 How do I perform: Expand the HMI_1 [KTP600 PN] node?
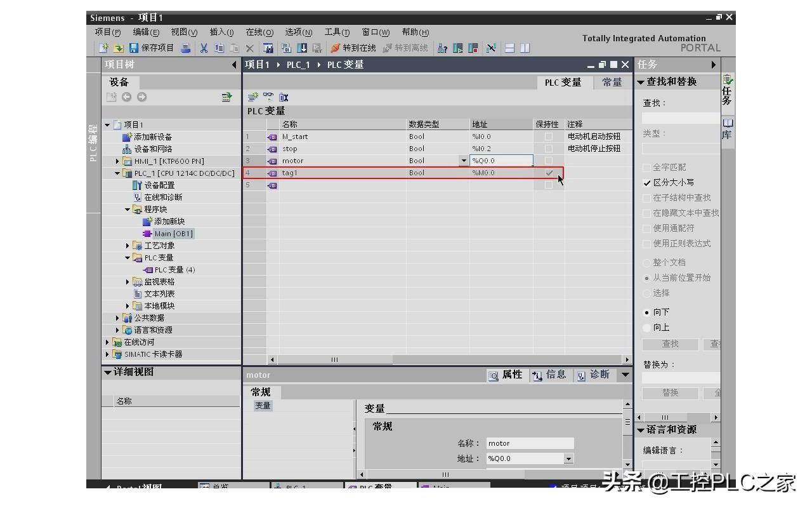[117, 161]
